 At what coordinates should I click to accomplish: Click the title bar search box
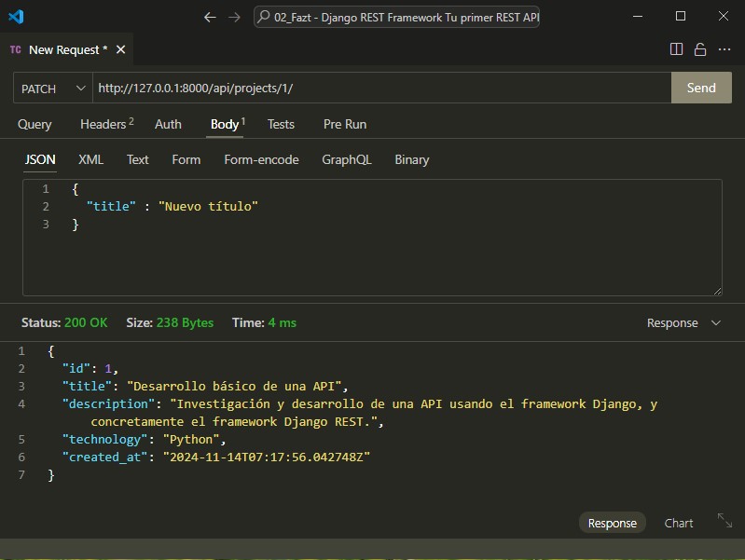point(396,17)
